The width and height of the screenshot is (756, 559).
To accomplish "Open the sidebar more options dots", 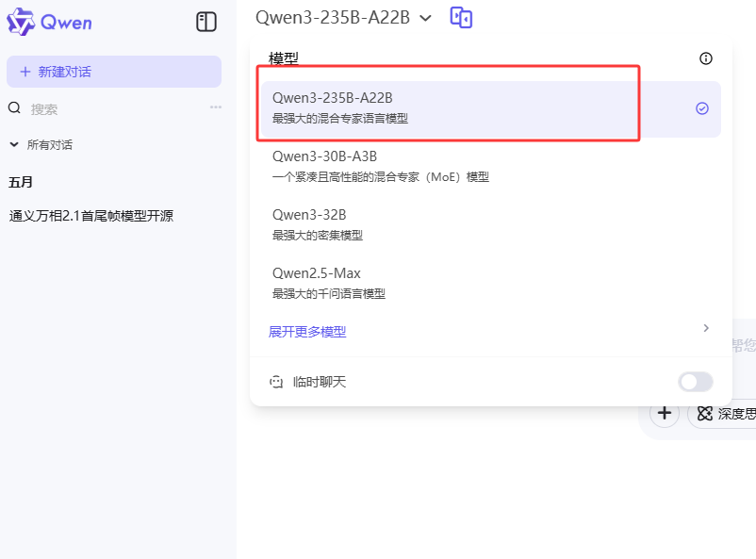I will click(216, 107).
